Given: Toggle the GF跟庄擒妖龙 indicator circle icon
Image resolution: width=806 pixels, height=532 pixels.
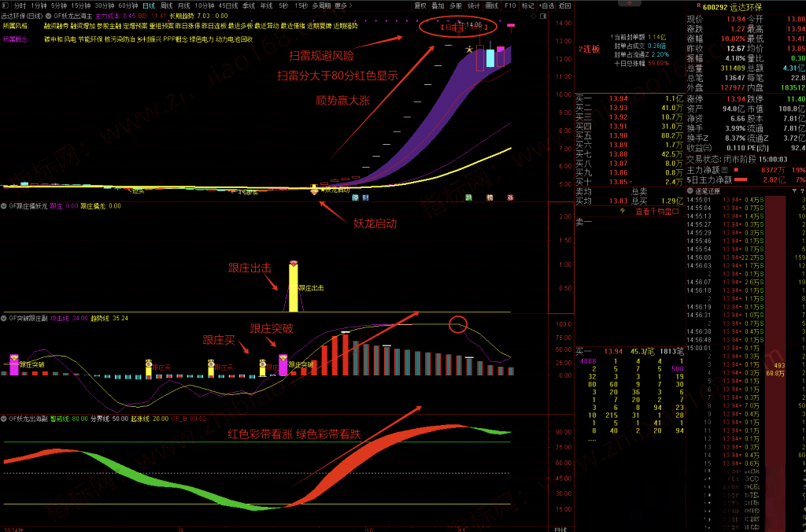Looking at the screenshot, I should pyautogui.click(x=4, y=206).
